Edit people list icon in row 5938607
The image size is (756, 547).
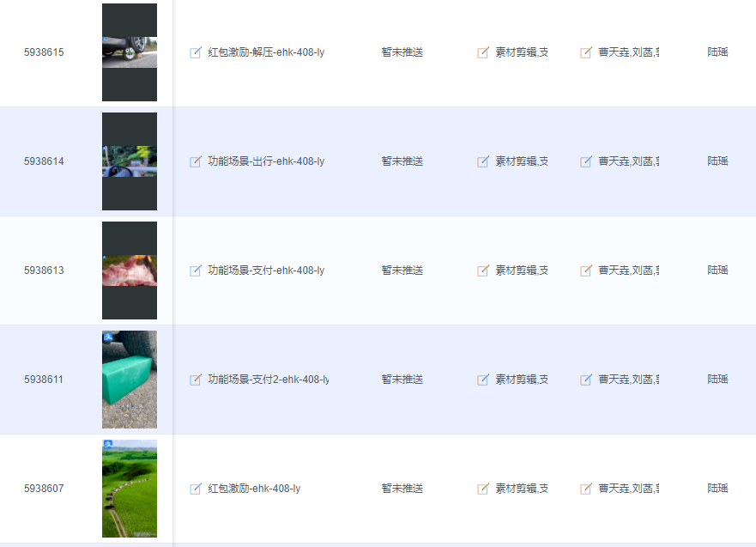586,488
